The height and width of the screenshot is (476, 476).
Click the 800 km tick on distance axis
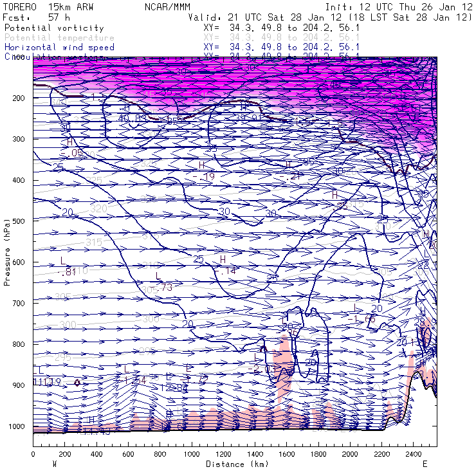point(160,454)
